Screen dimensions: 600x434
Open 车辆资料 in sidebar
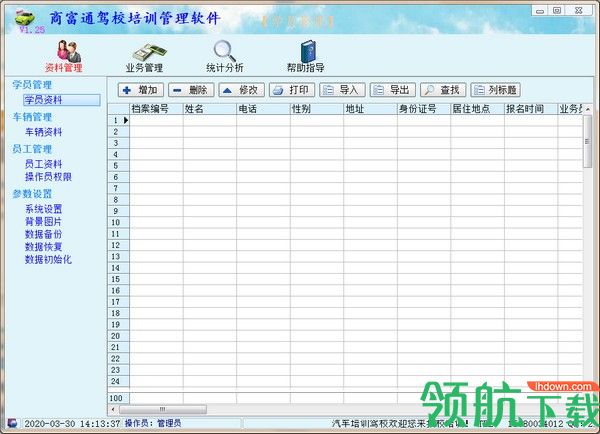point(43,132)
